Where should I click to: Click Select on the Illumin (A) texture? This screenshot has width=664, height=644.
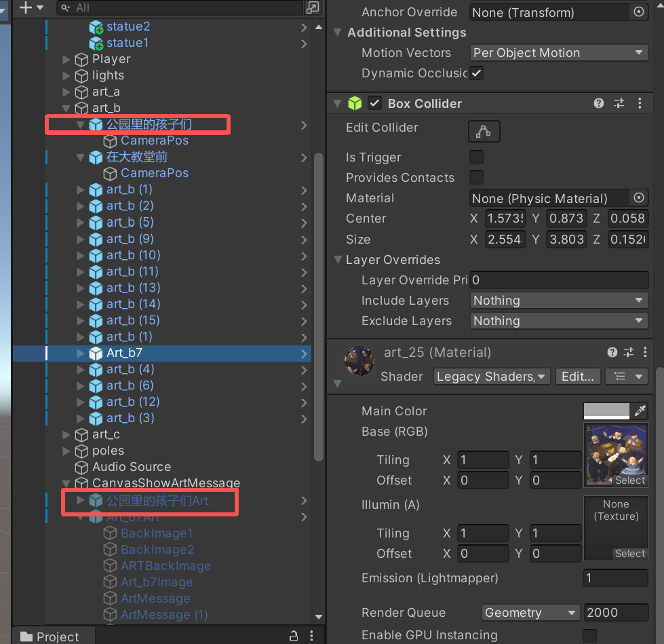629,553
